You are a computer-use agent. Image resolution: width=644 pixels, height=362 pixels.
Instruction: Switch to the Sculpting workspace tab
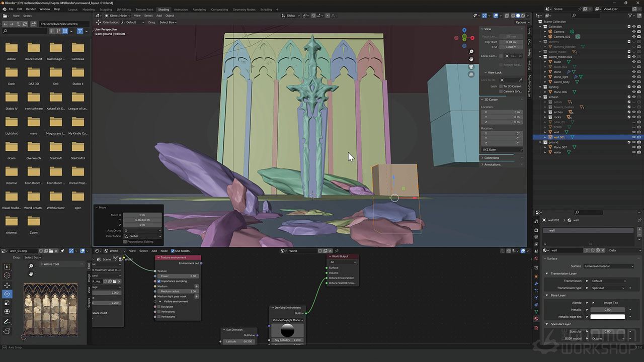coord(106,10)
